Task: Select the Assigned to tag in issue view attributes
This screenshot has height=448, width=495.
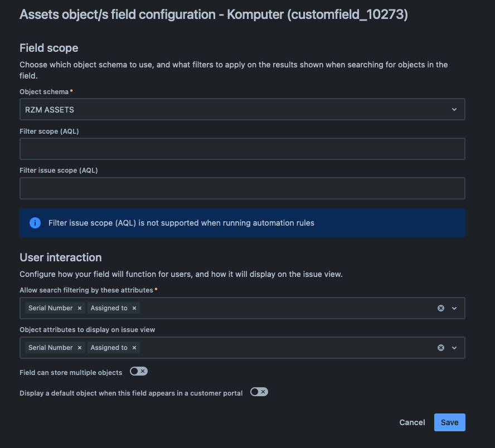Action: click(109, 348)
